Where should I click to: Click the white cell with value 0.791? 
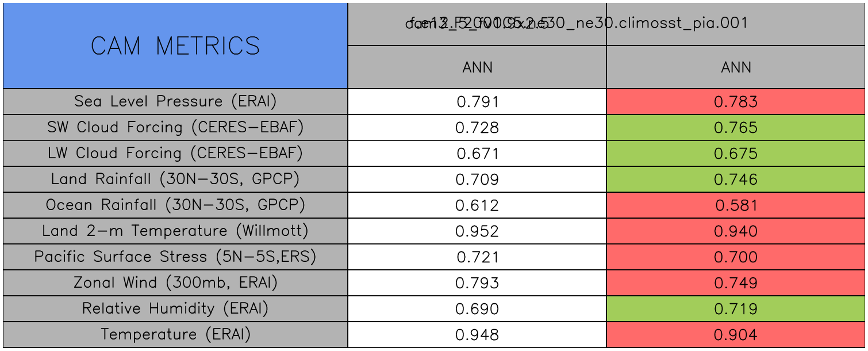click(x=477, y=102)
